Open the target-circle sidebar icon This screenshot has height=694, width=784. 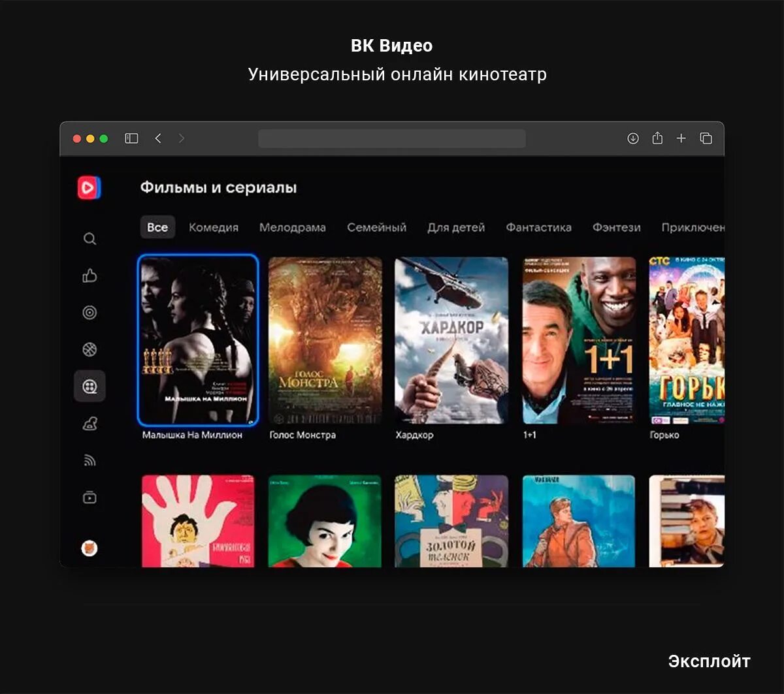coord(90,313)
